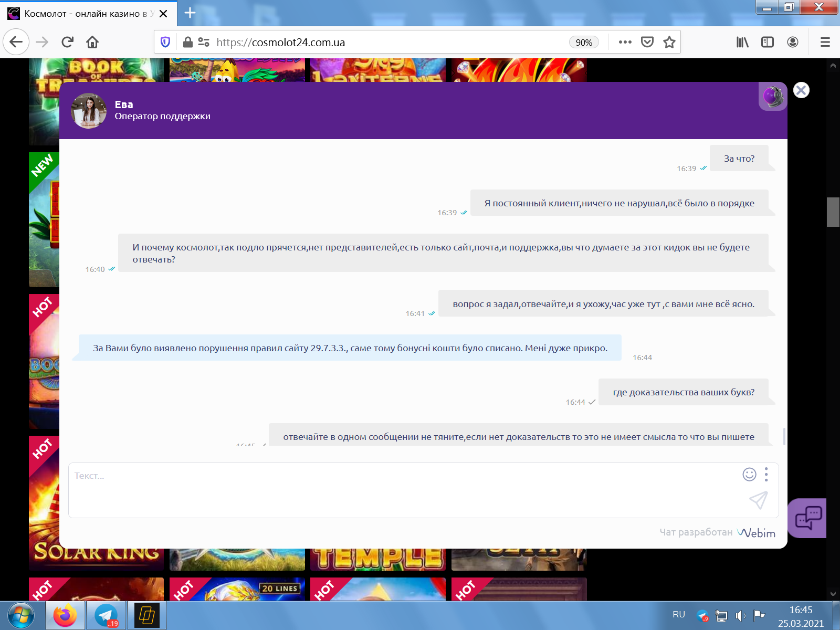This screenshot has width=840, height=630.
Task: Open Telegram tray notification icon
Action: pyautogui.click(x=702, y=615)
